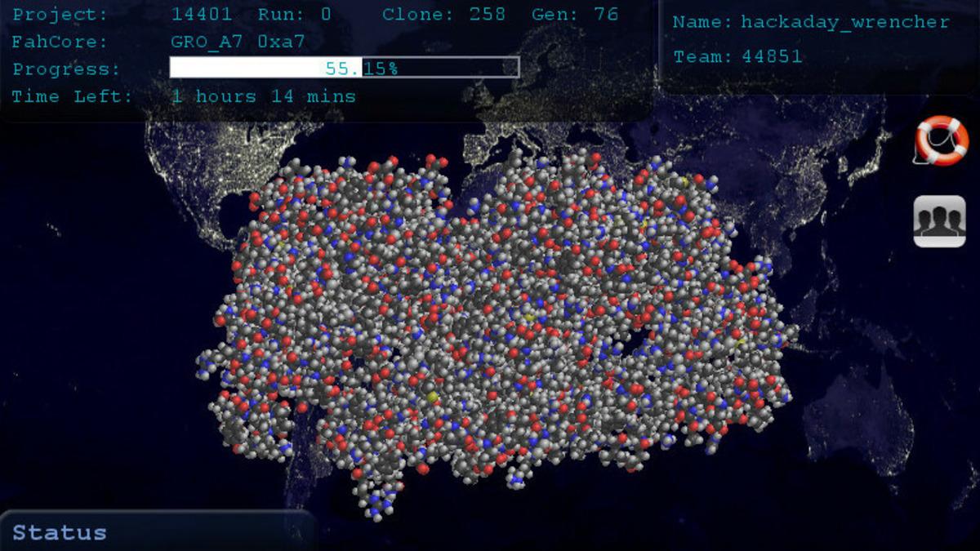
Task: Select the username hackaday_wrencher
Action: click(844, 23)
